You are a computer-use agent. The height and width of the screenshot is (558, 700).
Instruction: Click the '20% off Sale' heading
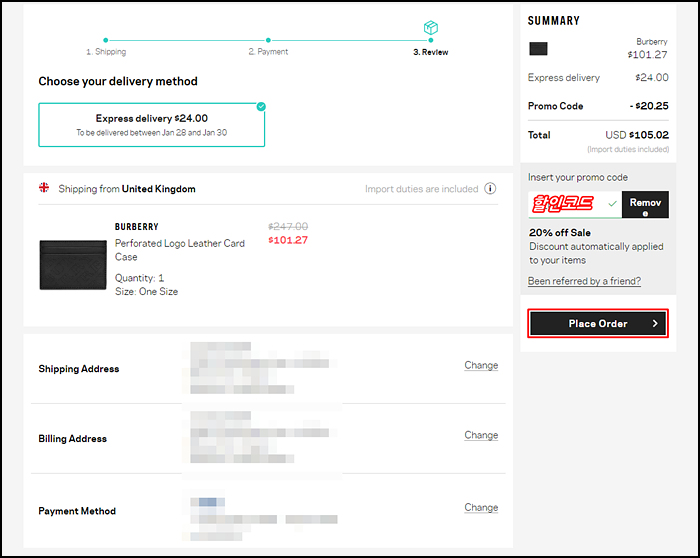pos(560,233)
